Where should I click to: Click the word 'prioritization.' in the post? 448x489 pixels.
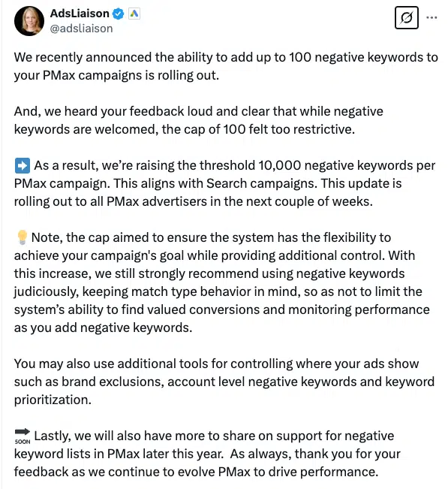click(53, 400)
